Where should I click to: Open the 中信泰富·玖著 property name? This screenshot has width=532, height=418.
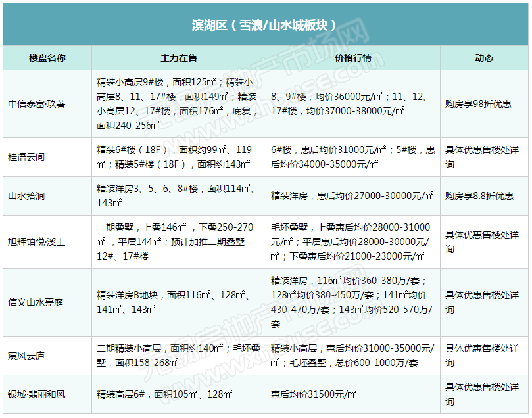(x=37, y=104)
